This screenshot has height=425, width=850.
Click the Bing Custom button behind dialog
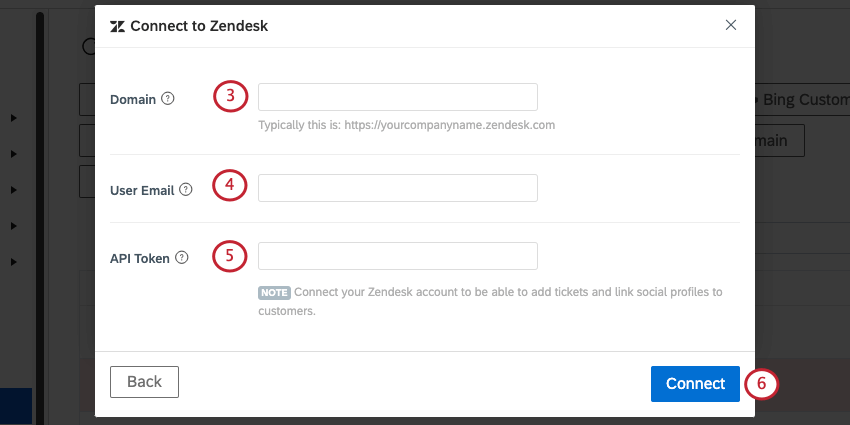pyautogui.click(x=802, y=99)
